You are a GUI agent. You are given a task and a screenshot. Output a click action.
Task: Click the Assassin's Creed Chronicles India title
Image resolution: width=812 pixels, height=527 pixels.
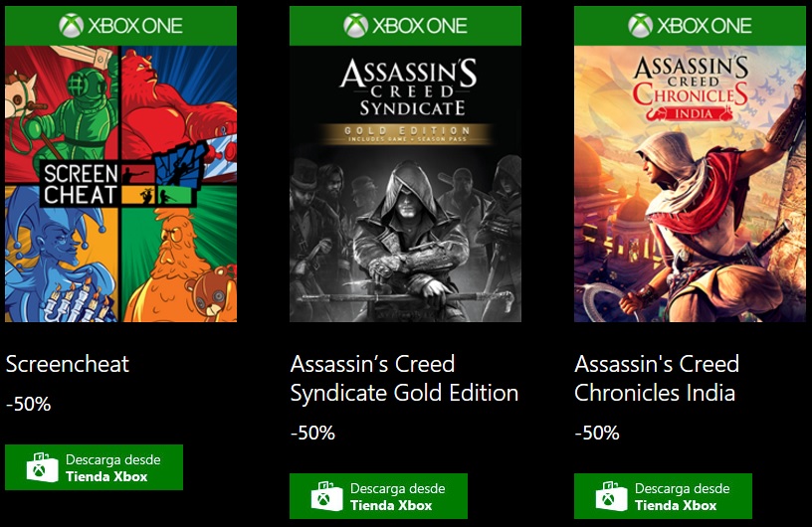click(x=657, y=378)
